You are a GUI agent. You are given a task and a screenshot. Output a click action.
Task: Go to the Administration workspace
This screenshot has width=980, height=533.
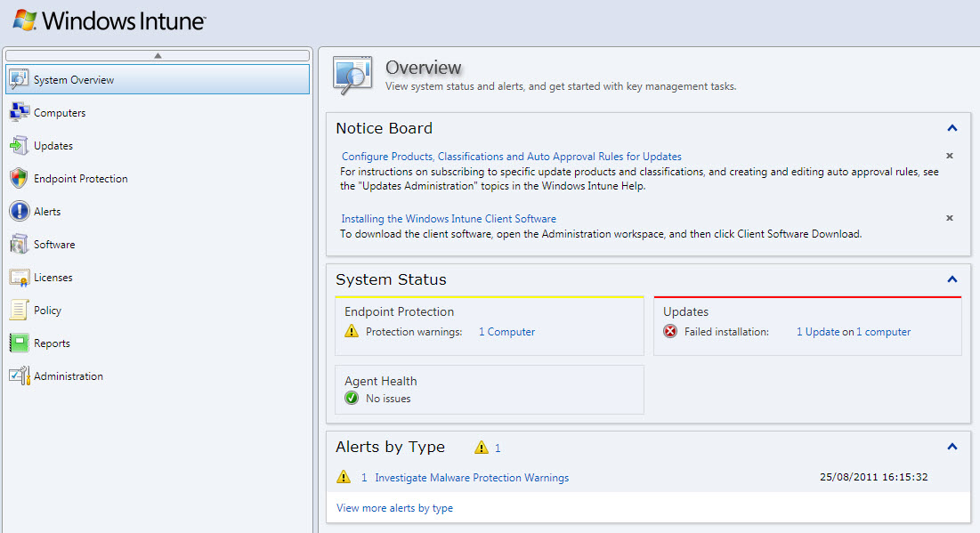click(158, 376)
